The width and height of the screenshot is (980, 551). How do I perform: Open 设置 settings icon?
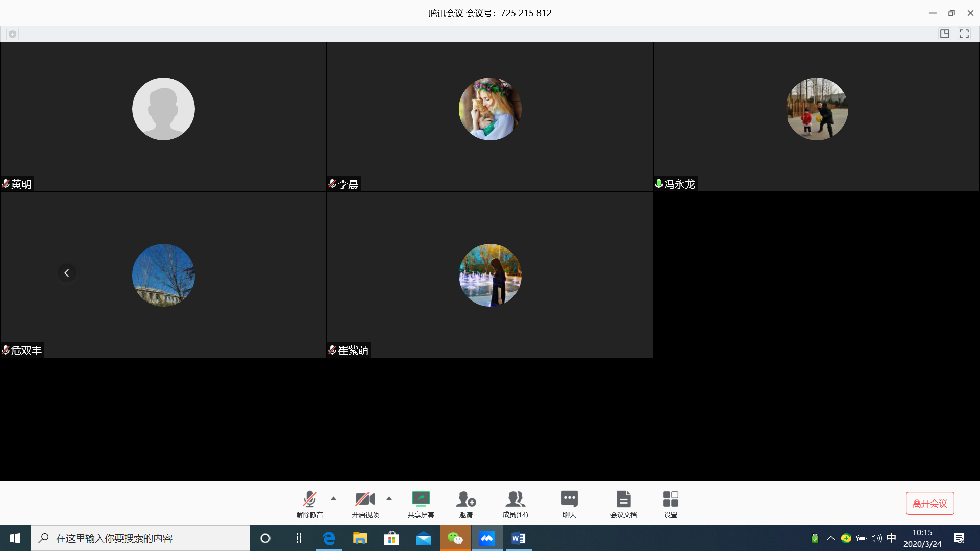(x=670, y=504)
